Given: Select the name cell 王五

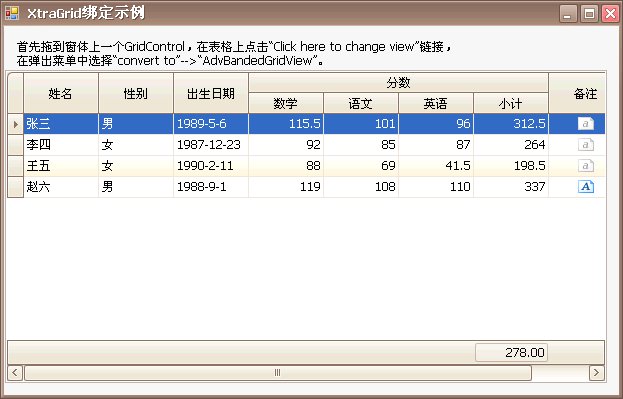Looking at the screenshot, I should point(61,166).
